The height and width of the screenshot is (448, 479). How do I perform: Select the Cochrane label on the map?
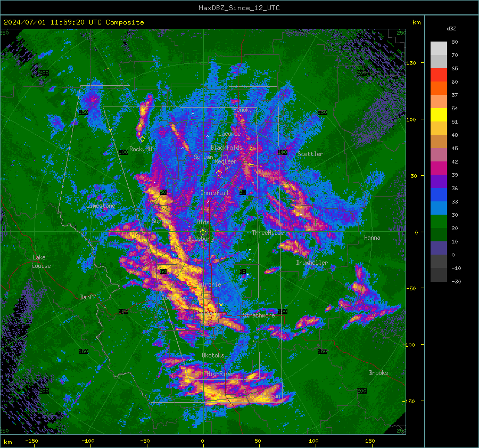174,298
